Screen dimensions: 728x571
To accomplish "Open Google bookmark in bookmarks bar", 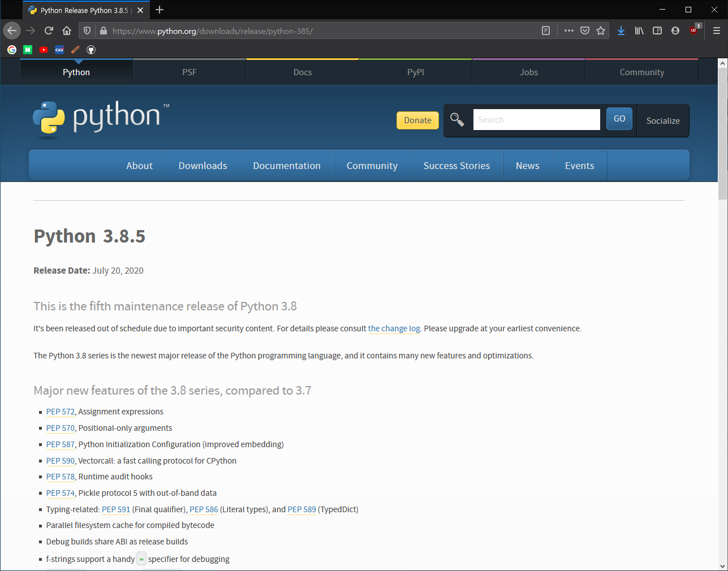I will point(12,50).
